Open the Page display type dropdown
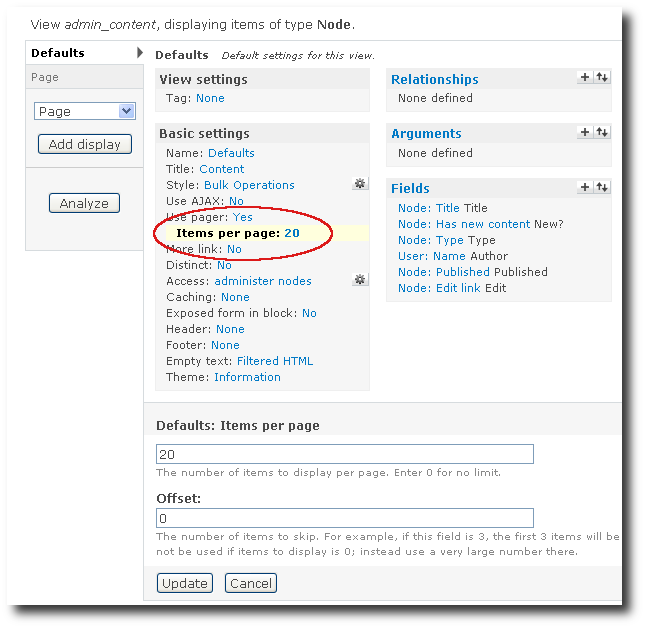This screenshot has height=628, width=645. coord(84,112)
